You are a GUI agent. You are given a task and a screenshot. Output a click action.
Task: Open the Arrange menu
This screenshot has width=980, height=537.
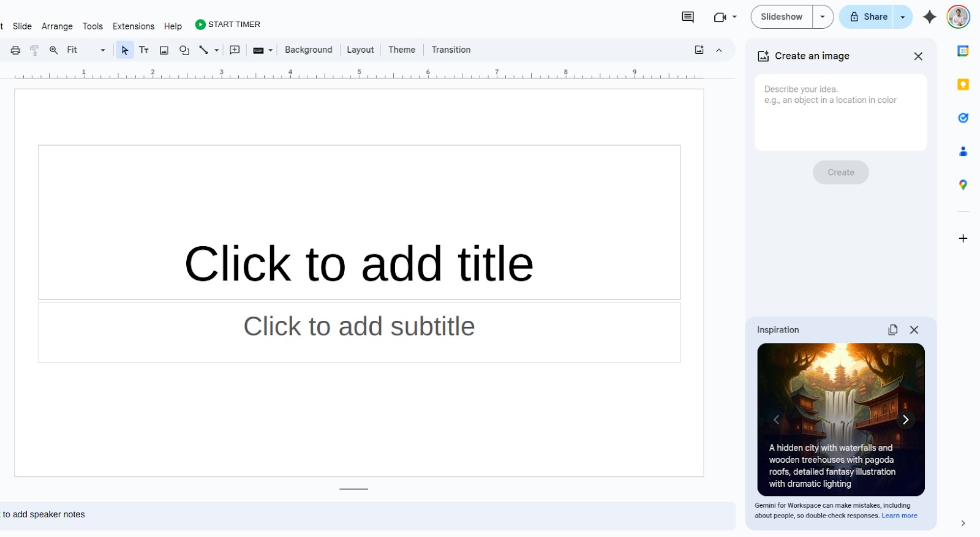tap(57, 26)
